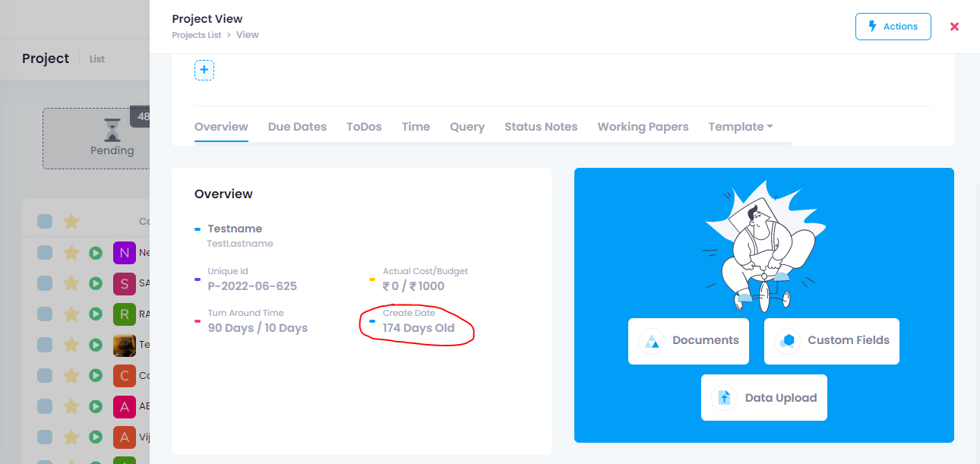Image resolution: width=980 pixels, height=464 pixels.
Task: Check the box in the R avatar row
Action: [x=45, y=314]
